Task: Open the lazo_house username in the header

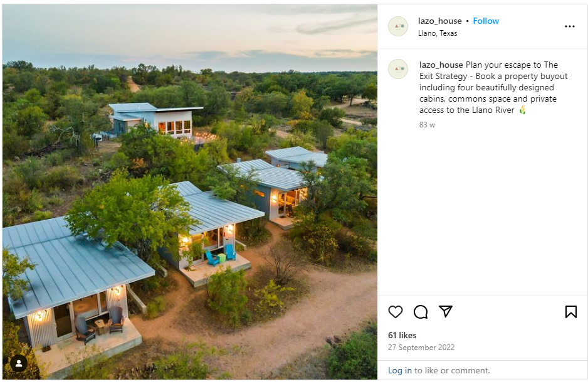Action: coord(439,21)
